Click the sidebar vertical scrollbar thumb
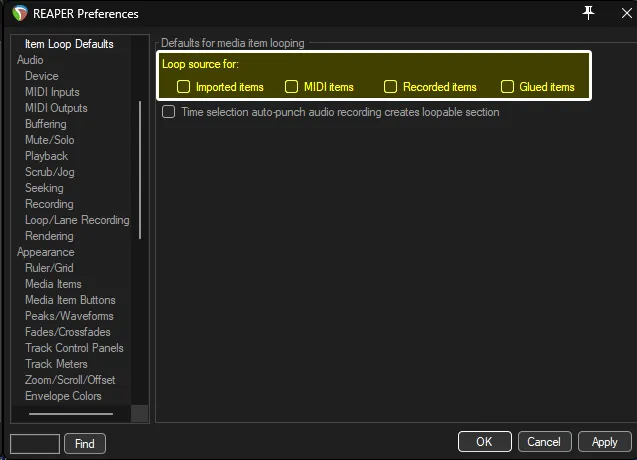The height and width of the screenshot is (460, 637). pyautogui.click(x=140, y=170)
